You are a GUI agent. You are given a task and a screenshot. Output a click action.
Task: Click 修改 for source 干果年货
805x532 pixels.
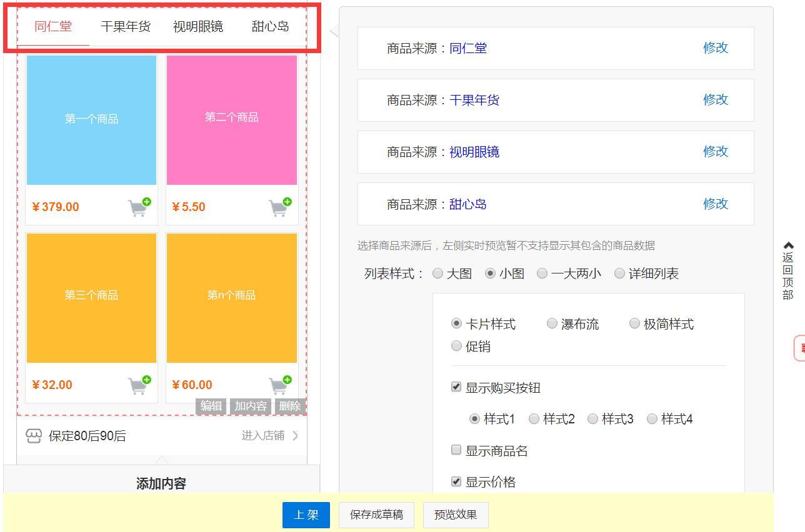click(x=716, y=99)
